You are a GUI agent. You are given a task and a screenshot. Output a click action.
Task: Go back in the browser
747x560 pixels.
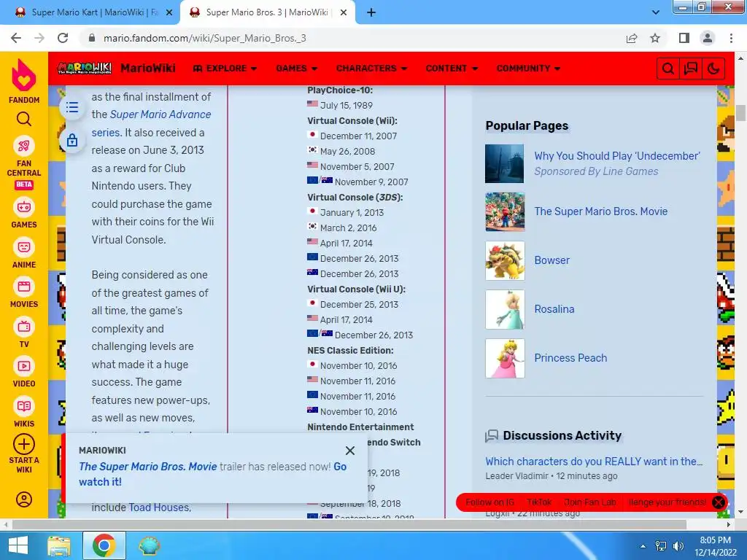tap(16, 38)
